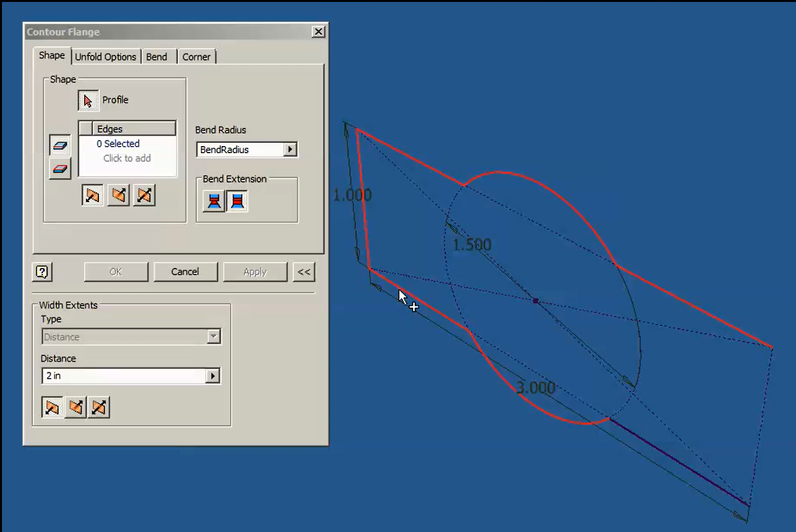
Task: Click the upper offset side icon
Action: [59, 145]
